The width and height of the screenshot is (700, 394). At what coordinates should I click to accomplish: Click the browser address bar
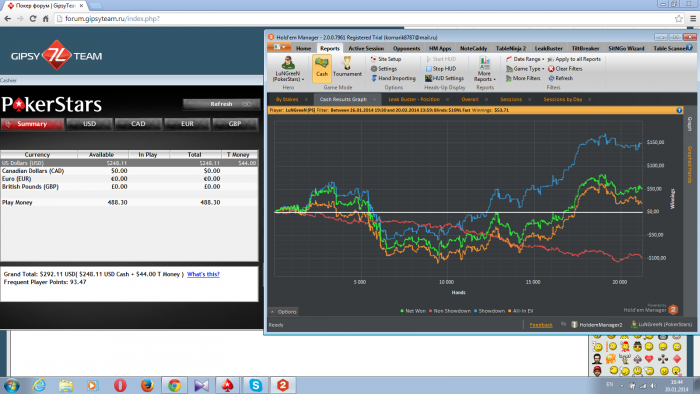click(366, 19)
